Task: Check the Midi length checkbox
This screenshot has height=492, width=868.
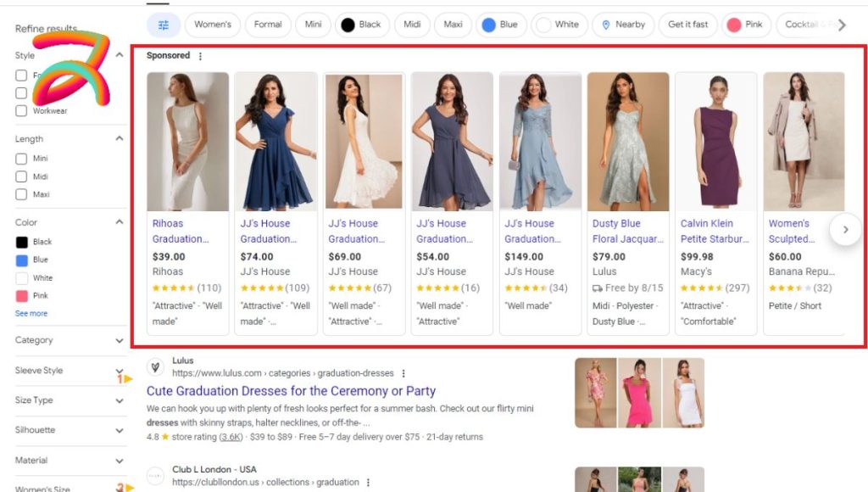Action: click(x=21, y=176)
